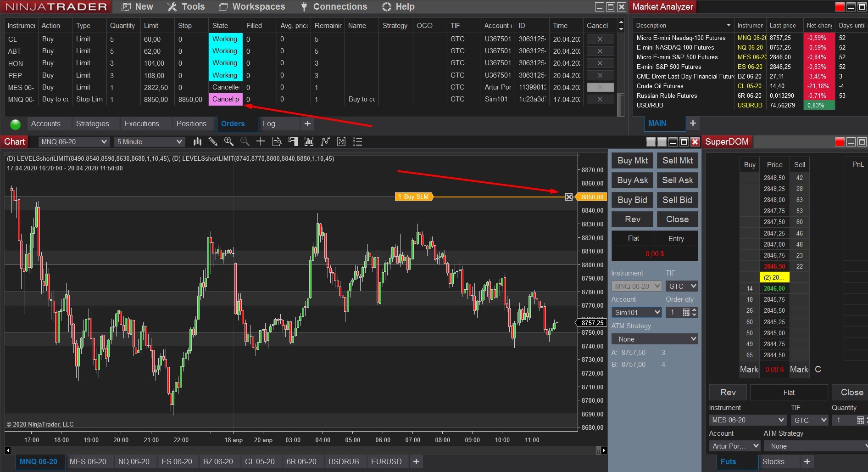Click the first gray link square in Chart title bar
The image size is (868, 472).
point(651,142)
